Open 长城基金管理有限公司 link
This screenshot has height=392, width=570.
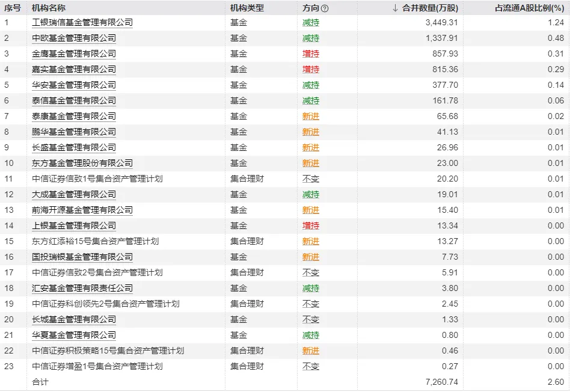pos(74,320)
